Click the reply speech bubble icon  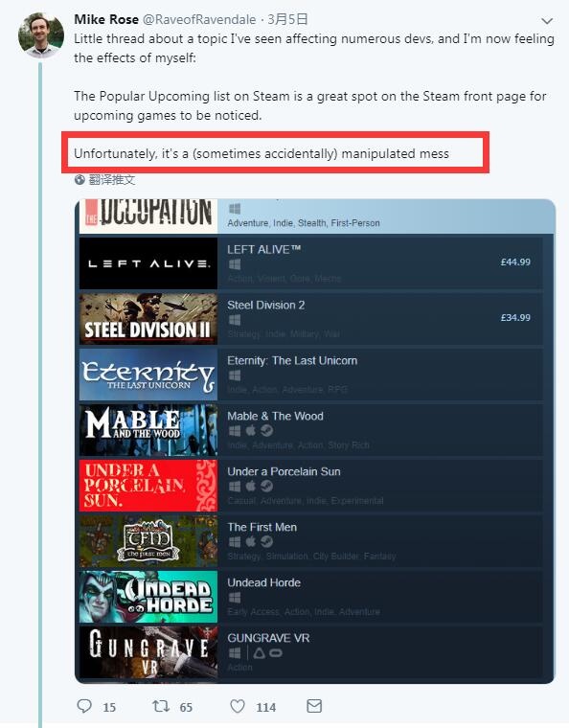click(x=84, y=706)
